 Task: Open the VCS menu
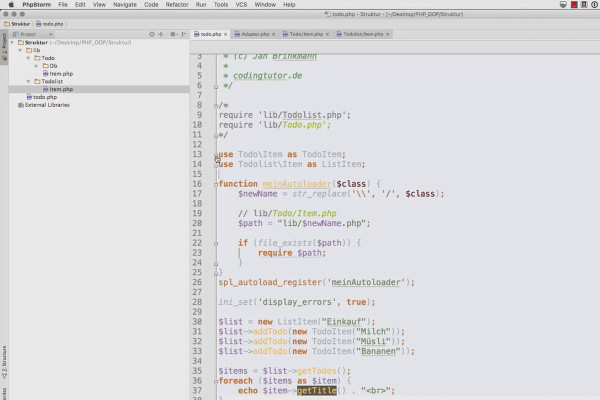point(241,5)
